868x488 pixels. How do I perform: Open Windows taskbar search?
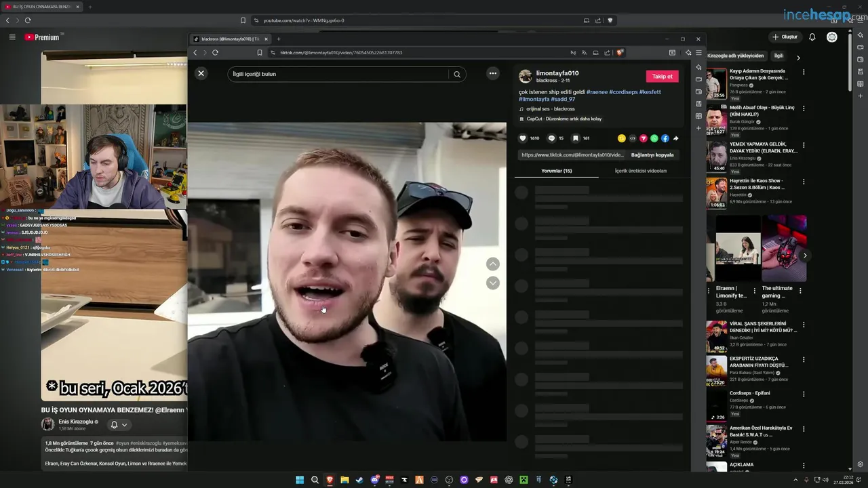click(x=315, y=480)
